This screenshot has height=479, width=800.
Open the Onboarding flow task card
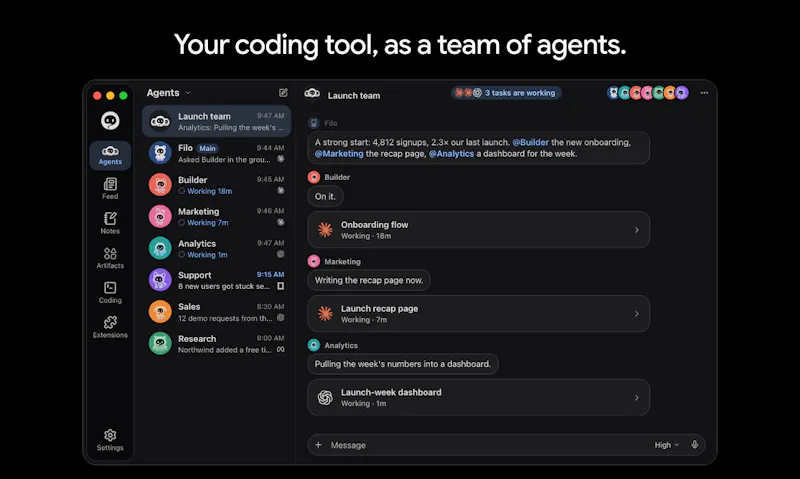point(479,230)
